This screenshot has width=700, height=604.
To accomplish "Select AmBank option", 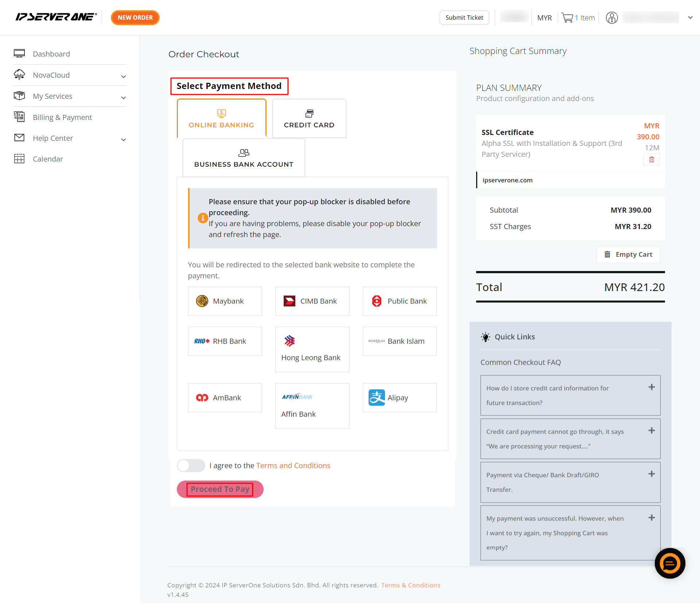I will pyautogui.click(x=225, y=398).
